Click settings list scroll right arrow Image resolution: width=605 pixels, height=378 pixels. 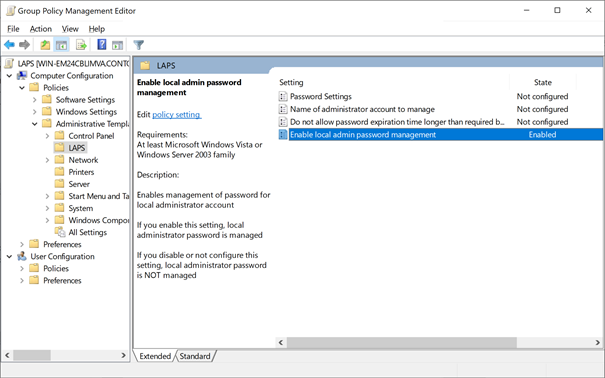tap(597, 343)
